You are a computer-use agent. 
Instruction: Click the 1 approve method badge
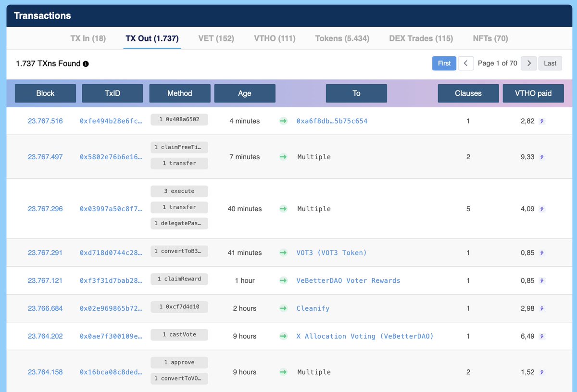pyautogui.click(x=179, y=362)
